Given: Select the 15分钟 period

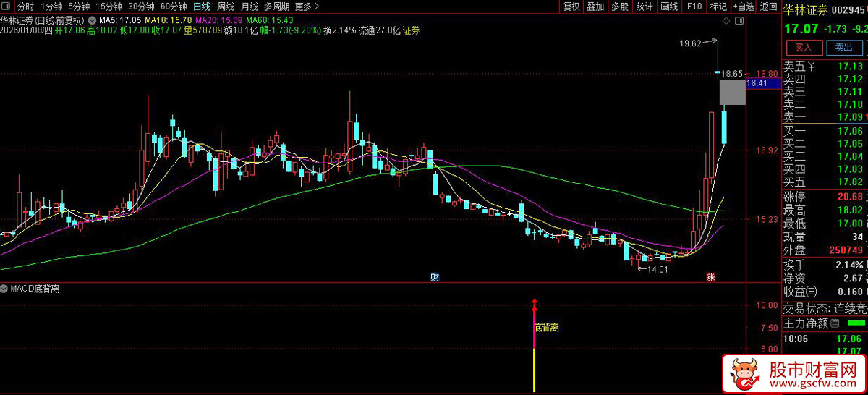Looking at the screenshot, I should [109, 7].
